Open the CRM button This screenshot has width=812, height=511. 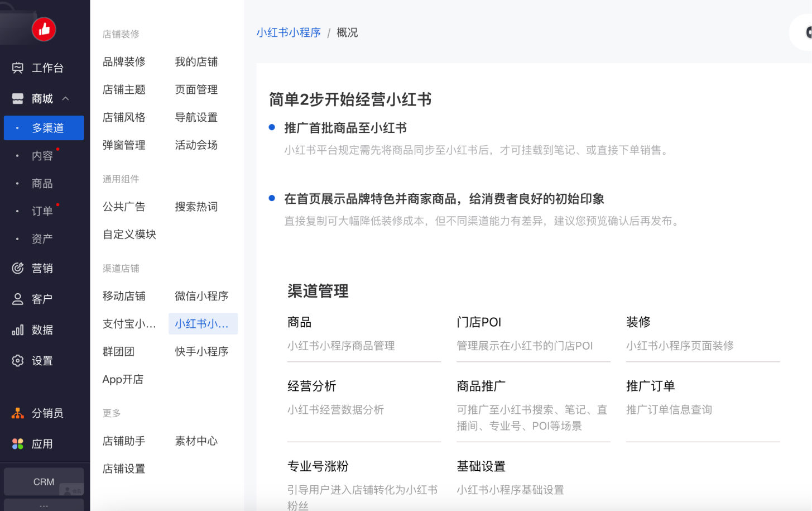44,481
